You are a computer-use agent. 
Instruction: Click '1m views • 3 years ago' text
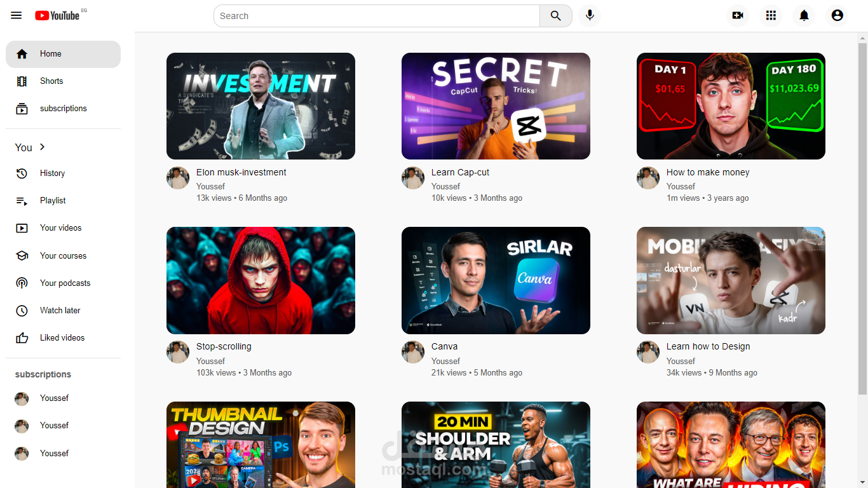point(708,198)
